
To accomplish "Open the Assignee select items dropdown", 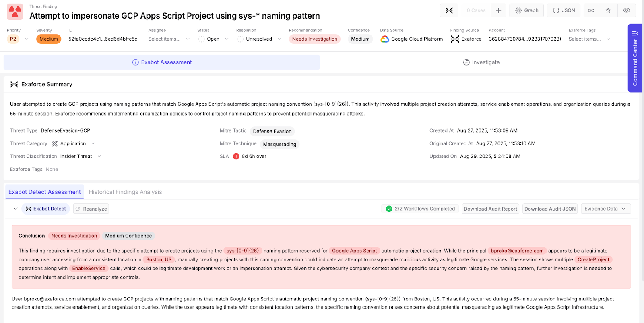I will [x=169, y=39].
